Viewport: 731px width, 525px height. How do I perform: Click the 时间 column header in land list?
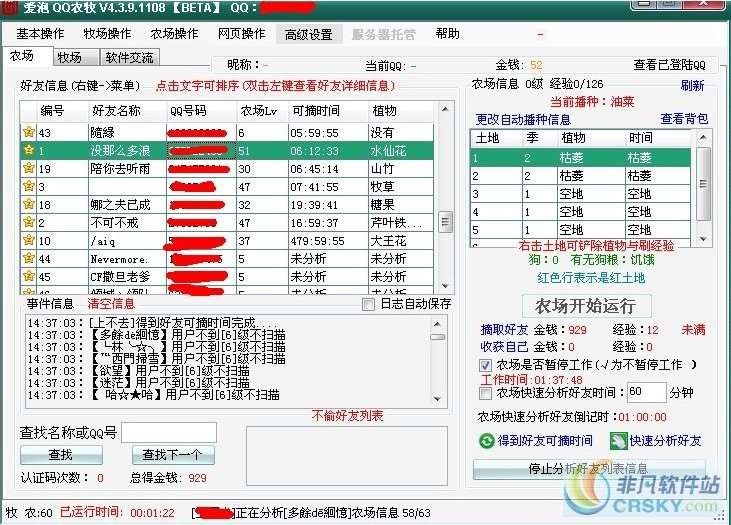658,138
